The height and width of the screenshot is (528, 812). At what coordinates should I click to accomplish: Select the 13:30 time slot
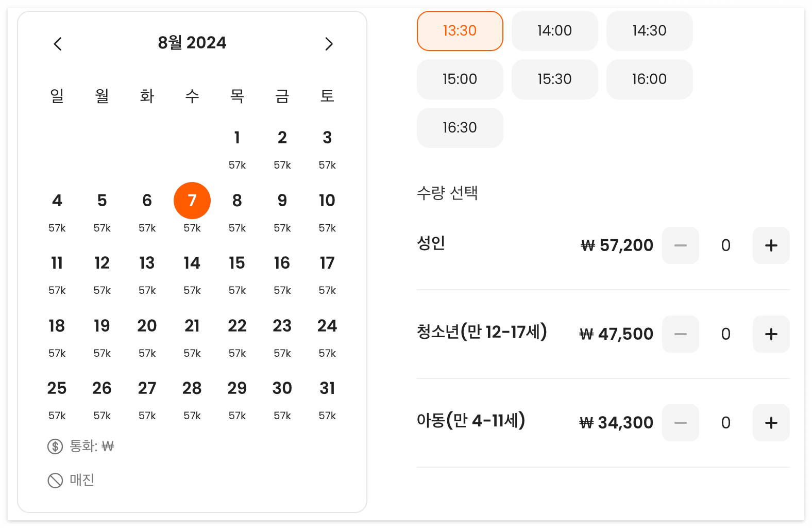(460, 31)
